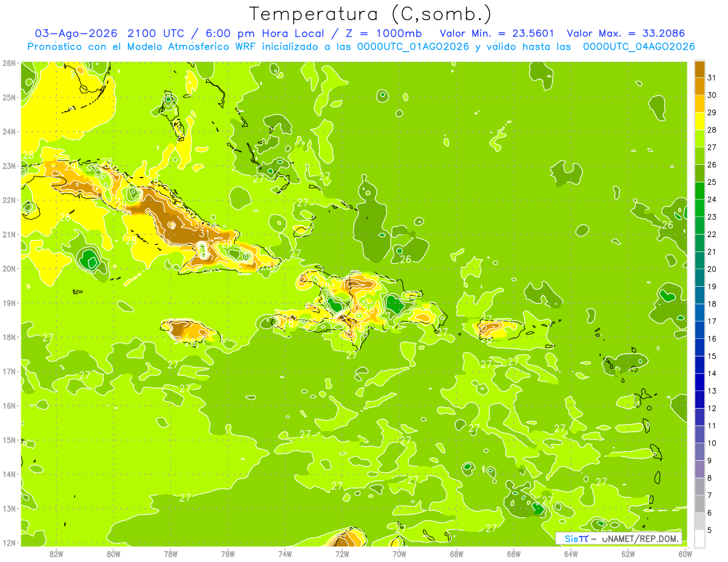Click the title "Temperatura (C,somb.)"

click(370, 15)
